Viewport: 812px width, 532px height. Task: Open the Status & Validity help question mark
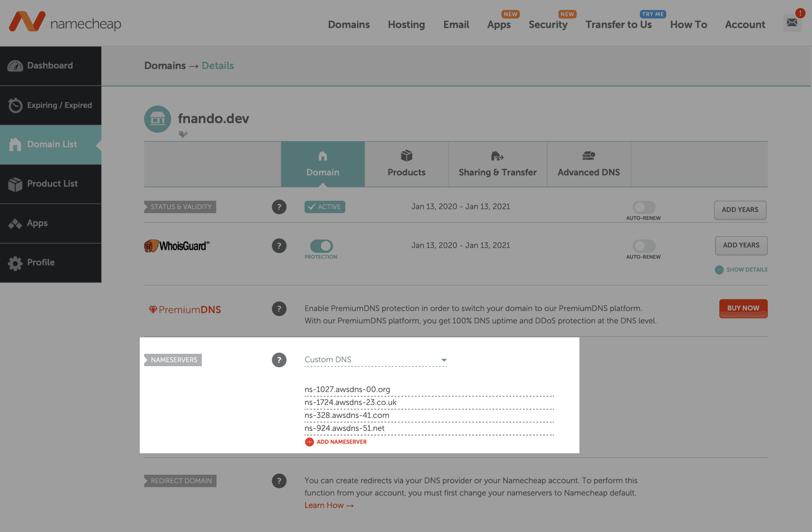(279, 207)
